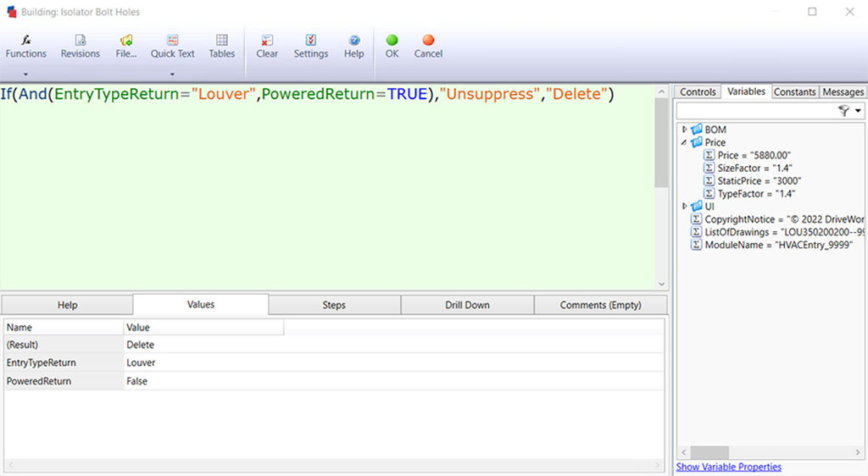Collapse the Price variable group

(x=685, y=142)
